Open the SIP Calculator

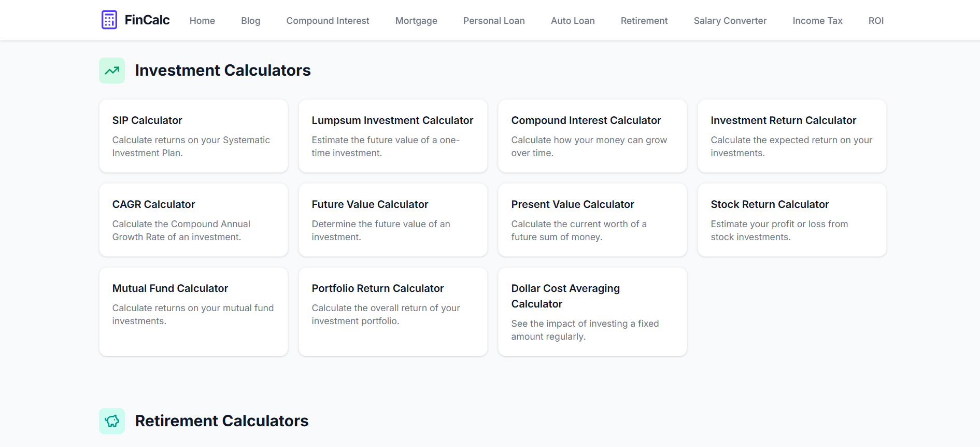(x=193, y=136)
